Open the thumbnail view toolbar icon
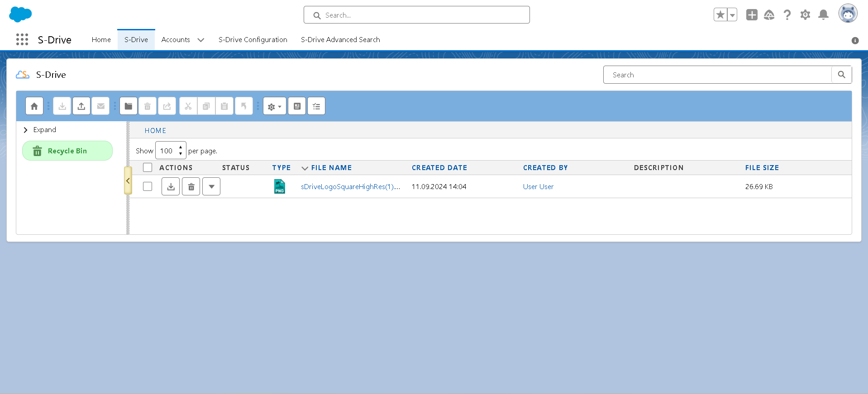The height and width of the screenshot is (394, 868). click(297, 106)
